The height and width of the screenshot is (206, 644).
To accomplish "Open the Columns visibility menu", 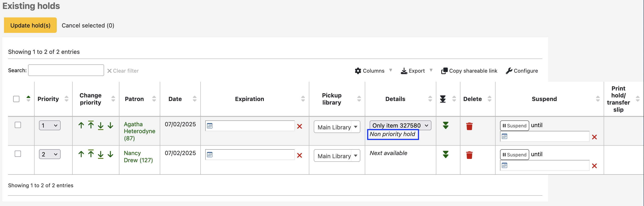I will click(x=373, y=71).
